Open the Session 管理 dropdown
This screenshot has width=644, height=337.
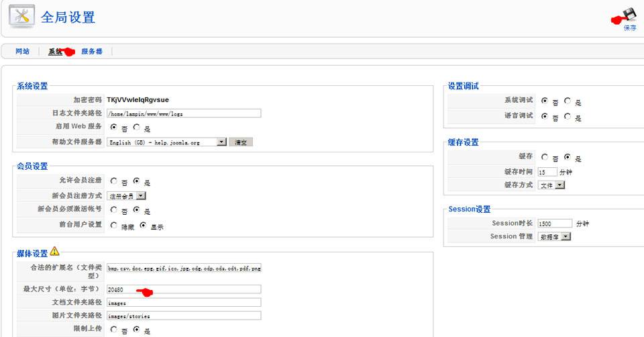tap(566, 236)
